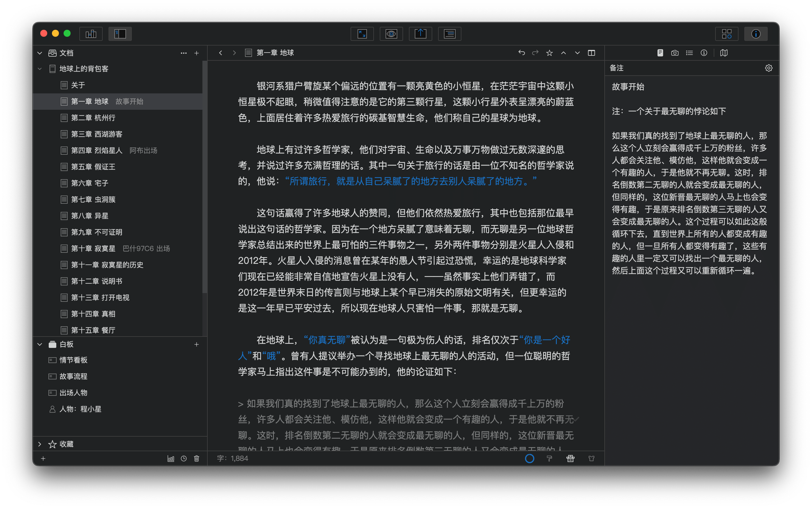812x509 pixels.
Task: Undo with the curved-back arrow
Action: click(x=521, y=53)
